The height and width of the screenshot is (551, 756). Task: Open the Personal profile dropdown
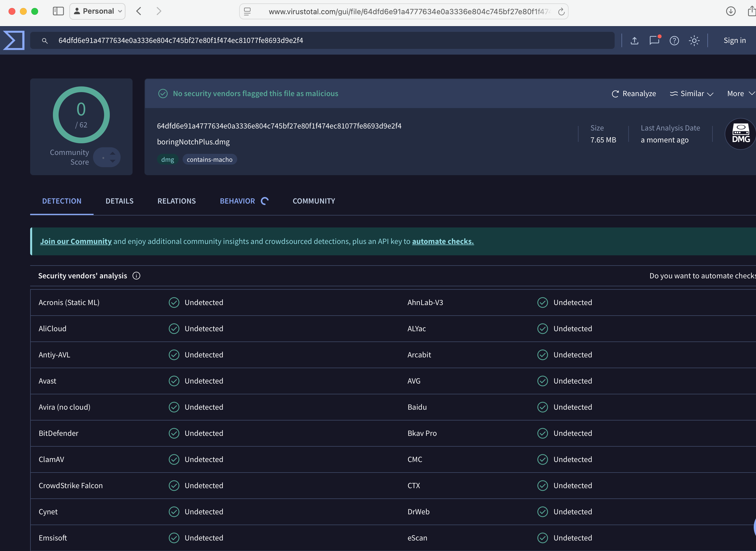tap(98, 11)
